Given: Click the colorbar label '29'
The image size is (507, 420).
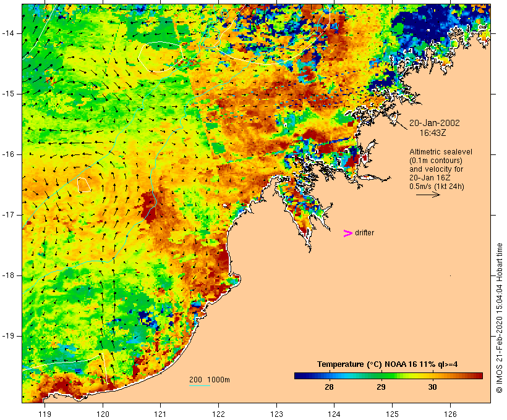Looking at the screenshot, I should (x=381, y=387).
